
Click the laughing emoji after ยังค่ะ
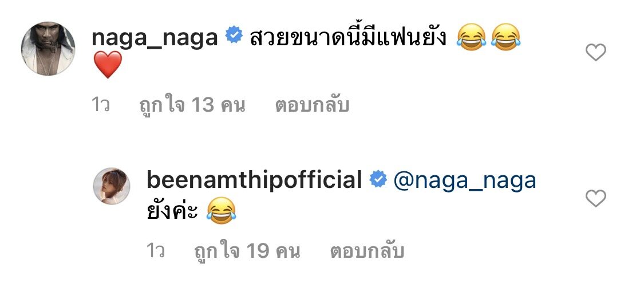[x=222, y=210]
